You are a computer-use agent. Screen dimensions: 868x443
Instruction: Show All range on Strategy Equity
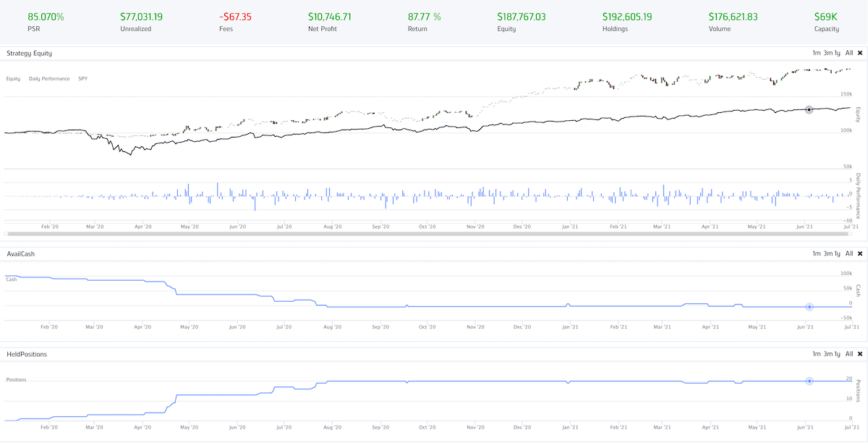click(x=849, y=53)
